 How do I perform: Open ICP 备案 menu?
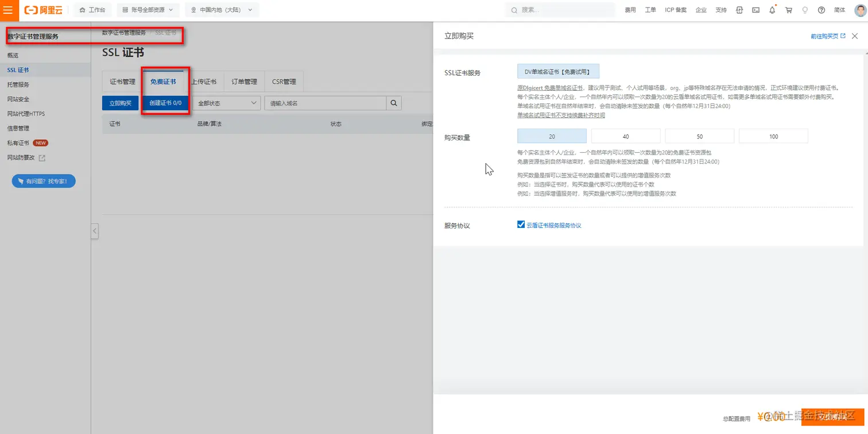click(676, 10)
